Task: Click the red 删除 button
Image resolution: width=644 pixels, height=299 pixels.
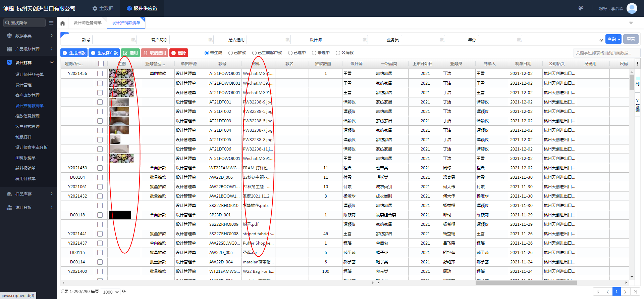Action: tap(178, 53)
